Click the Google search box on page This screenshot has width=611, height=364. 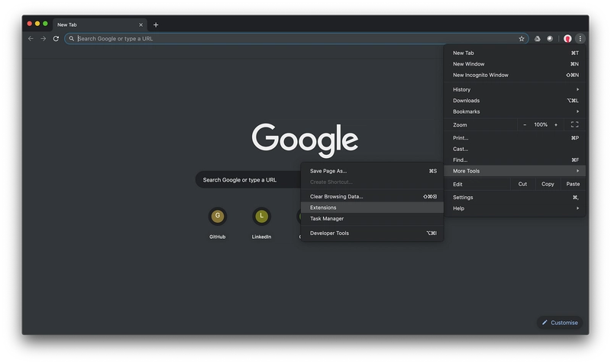247,180
